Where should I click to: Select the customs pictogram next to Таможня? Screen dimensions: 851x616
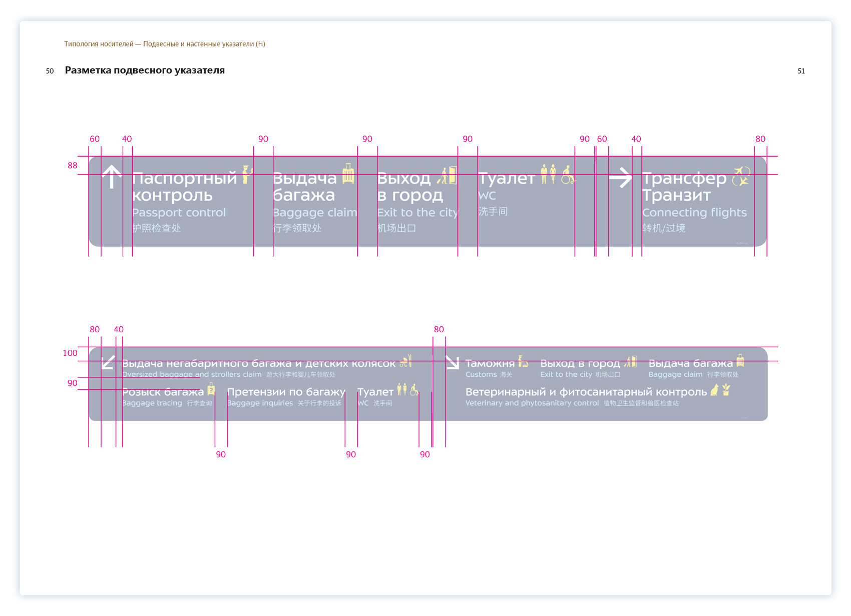click(x=523, y=361)
